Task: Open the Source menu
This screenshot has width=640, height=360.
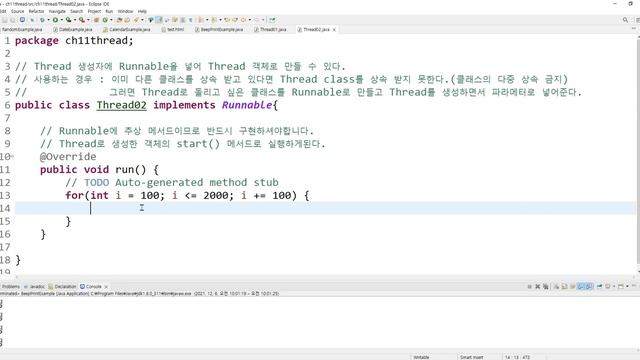Action: 18,11
